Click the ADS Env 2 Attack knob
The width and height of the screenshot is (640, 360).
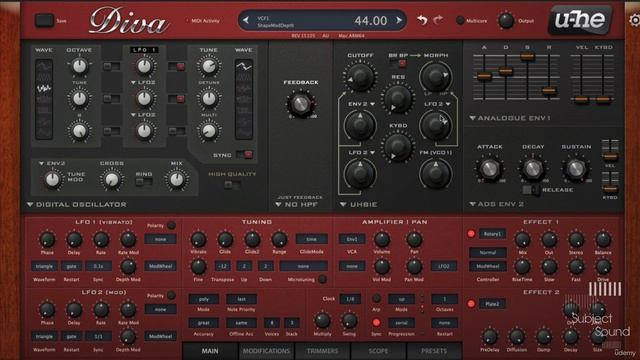click(x=489, y=168)
